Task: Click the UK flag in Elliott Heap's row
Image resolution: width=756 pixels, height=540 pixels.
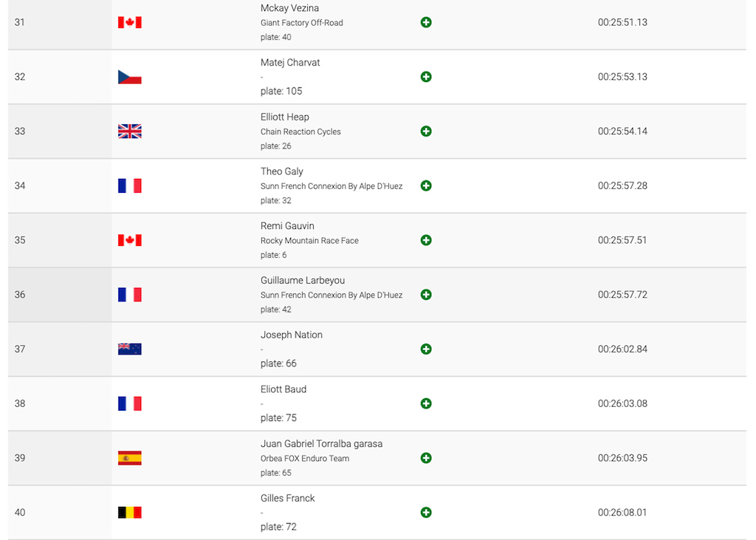Action: coord(130,131)
